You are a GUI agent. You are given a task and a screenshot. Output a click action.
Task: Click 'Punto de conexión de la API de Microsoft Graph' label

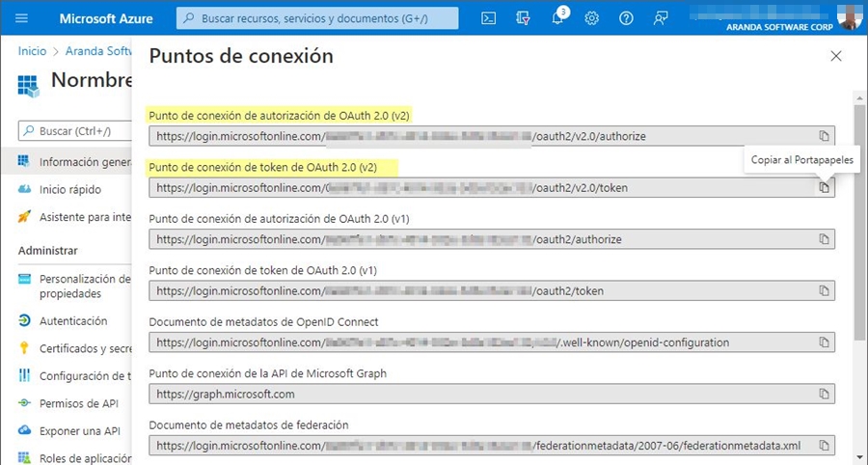[x=267, y=373]
